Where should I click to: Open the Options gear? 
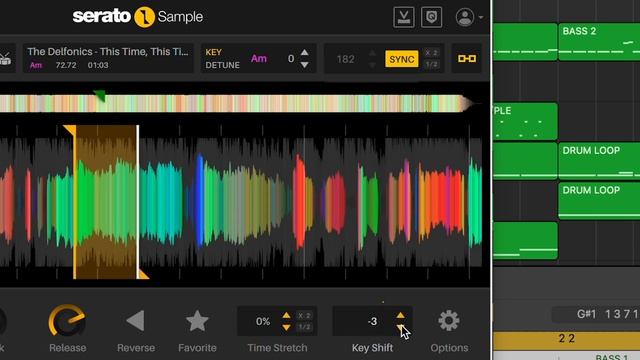click(449, 320)
